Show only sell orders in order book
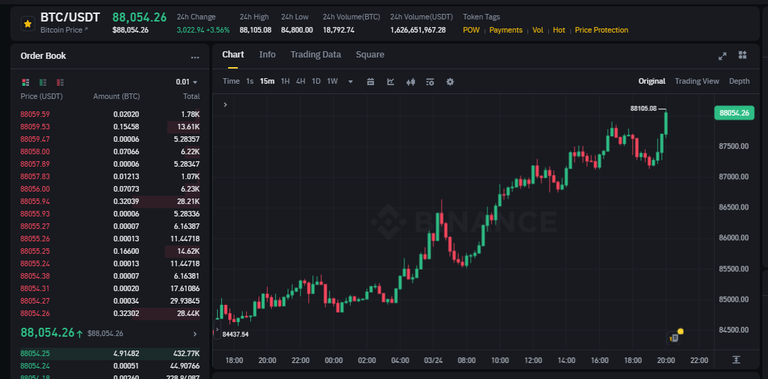Viewport: 768px width, 379px height. click(x=60, y=82)
